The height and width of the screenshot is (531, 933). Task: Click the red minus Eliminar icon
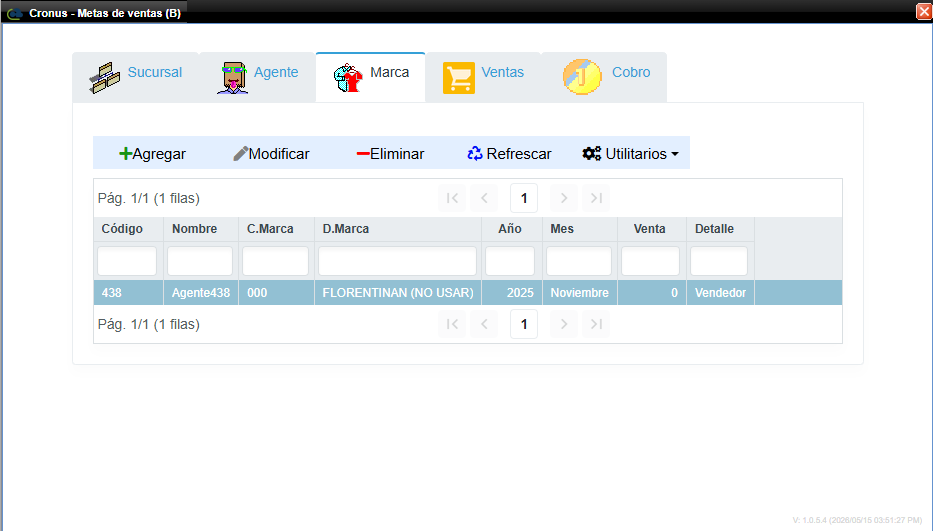tap(363, 154)
